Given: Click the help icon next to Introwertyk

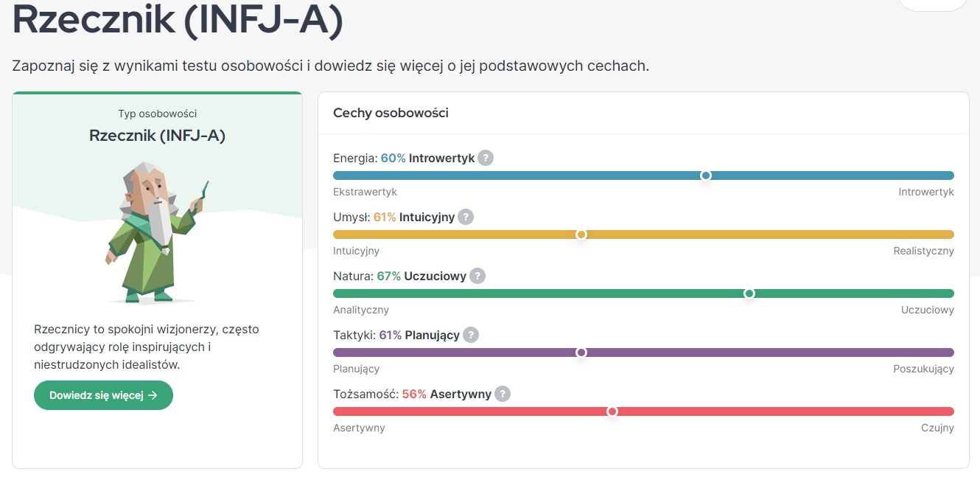Looking at the screenshot, I should point(486,158).
